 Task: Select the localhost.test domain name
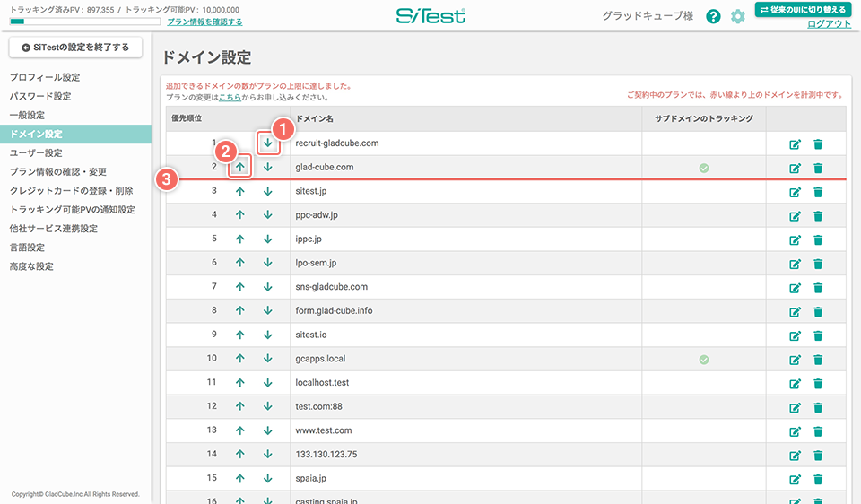tap(322, 383)
